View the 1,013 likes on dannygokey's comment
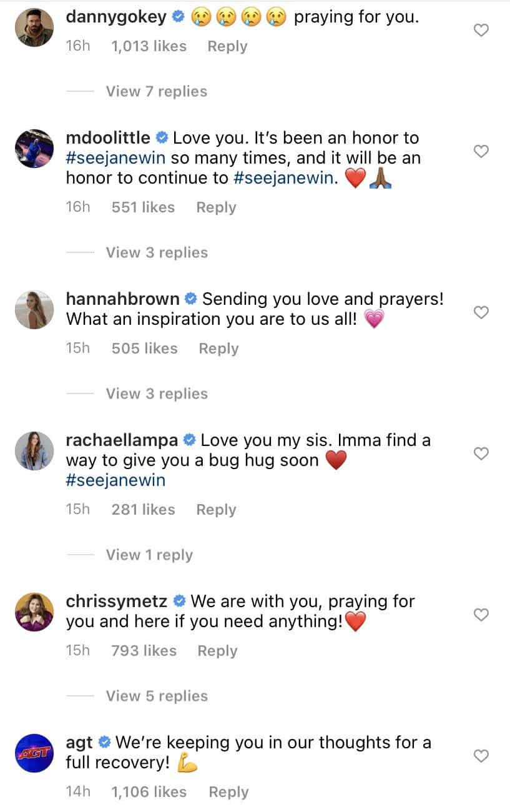510x812 pixels. pyautogui.click(x=149, y=46)
